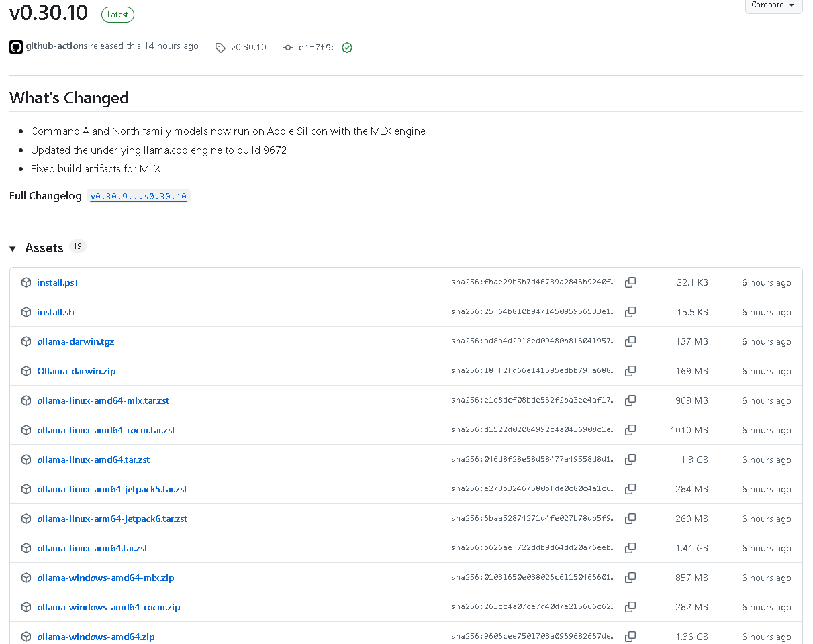This screenshot has width=813, height=644.
Task: Download install.ps1
Action: click(x=58, y=282)
